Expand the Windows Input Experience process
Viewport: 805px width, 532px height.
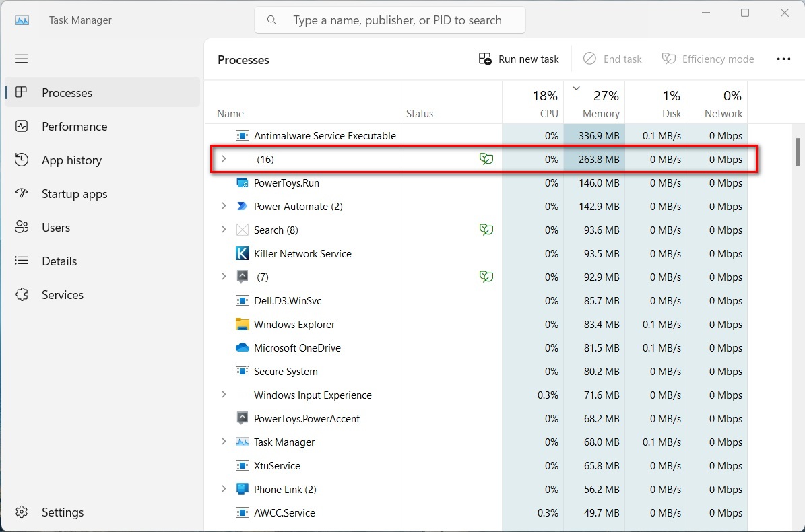tap(223, 395)
